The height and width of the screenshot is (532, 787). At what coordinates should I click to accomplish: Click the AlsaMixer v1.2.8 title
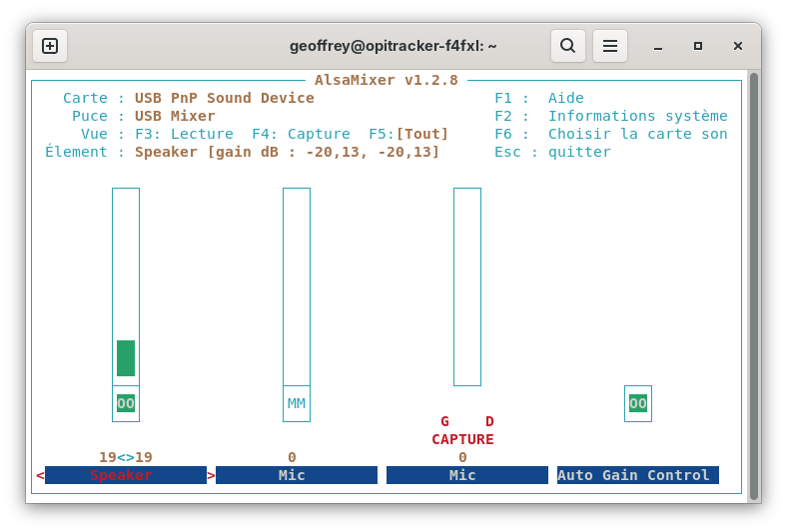(x=386, y=80)
